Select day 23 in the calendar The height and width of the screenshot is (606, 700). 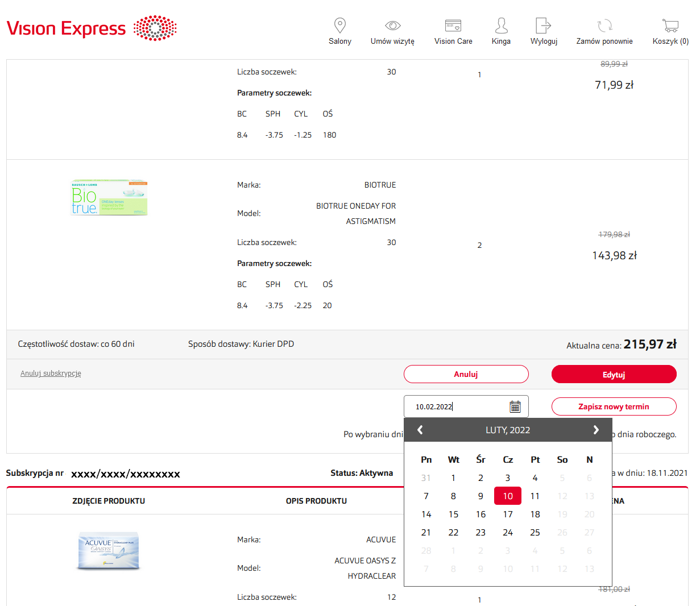(x=481, y=533)
